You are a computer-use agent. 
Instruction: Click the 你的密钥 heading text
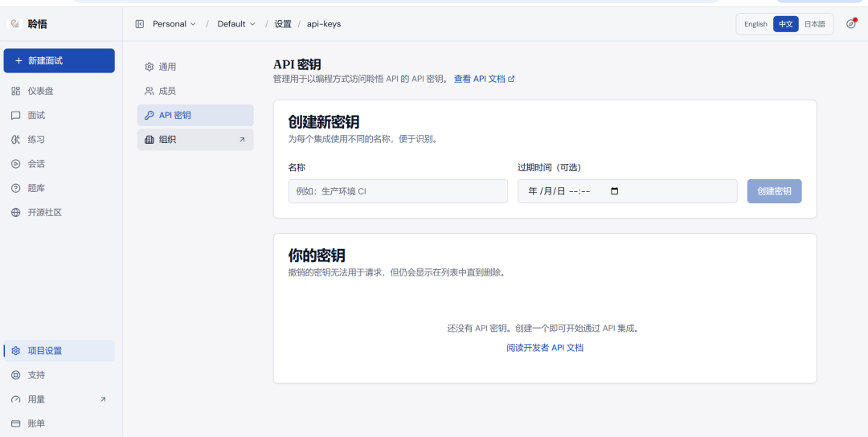click(317, 255)
